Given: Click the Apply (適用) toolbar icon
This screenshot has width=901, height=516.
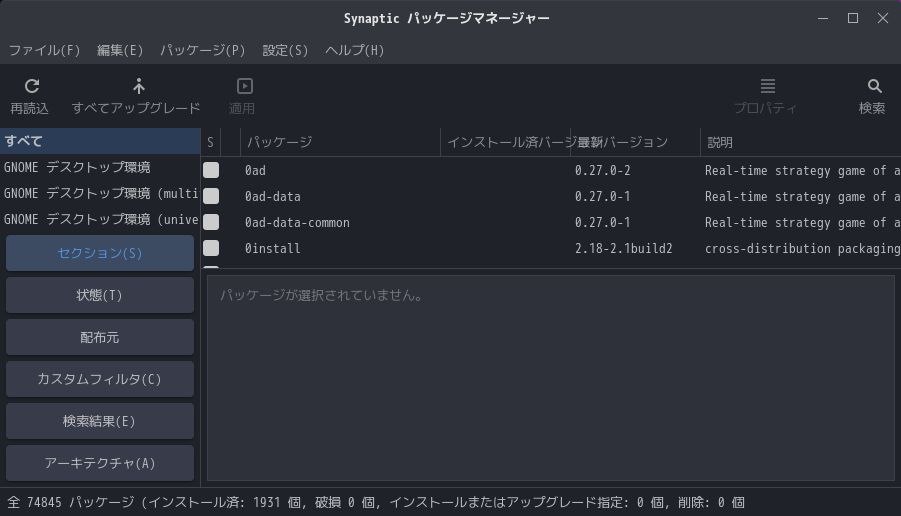Looking at the screenshot, I should pos(244,87).
